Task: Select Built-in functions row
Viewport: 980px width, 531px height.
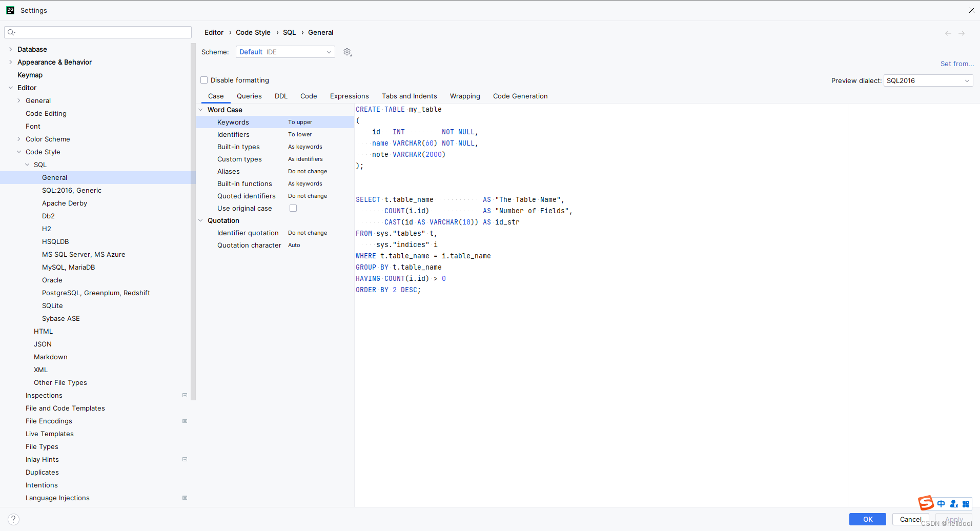Action: [x=275, y=183]
